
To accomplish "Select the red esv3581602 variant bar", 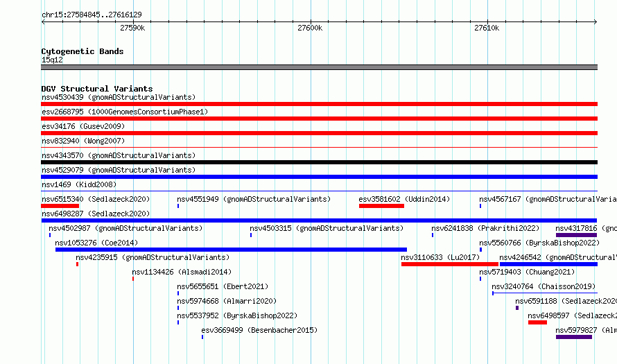I will (x=382, y=206).
